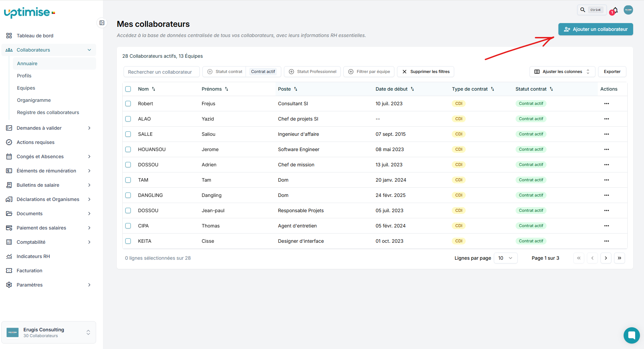Screen dimensions: 644x349
Task: Open Registre des collaborateurs
Action: 54,112
